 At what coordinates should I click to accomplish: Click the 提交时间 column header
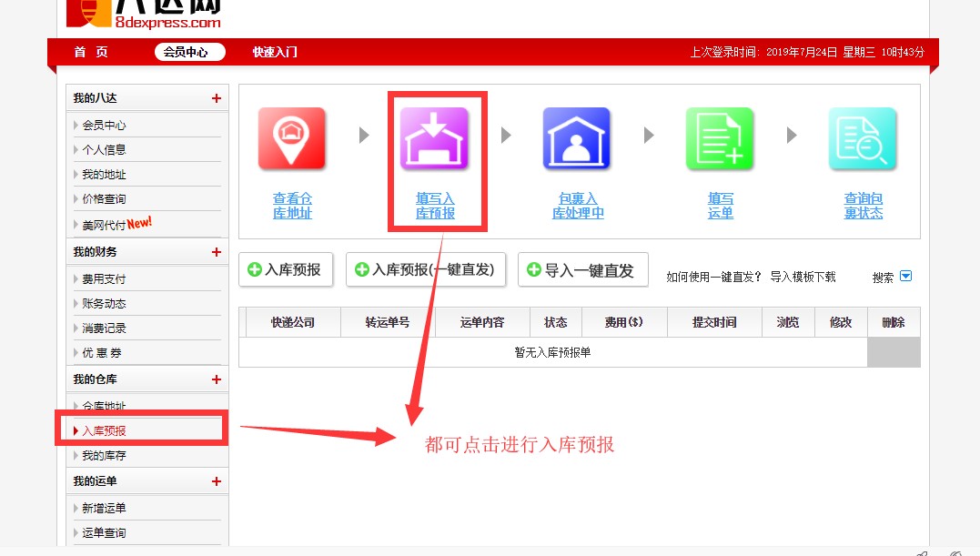click(714, 322)
